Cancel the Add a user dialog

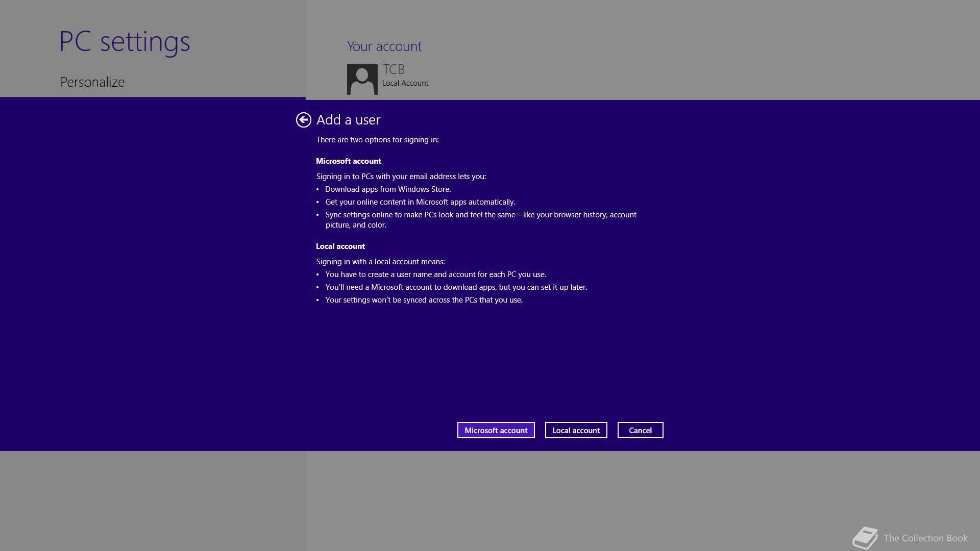641,430
